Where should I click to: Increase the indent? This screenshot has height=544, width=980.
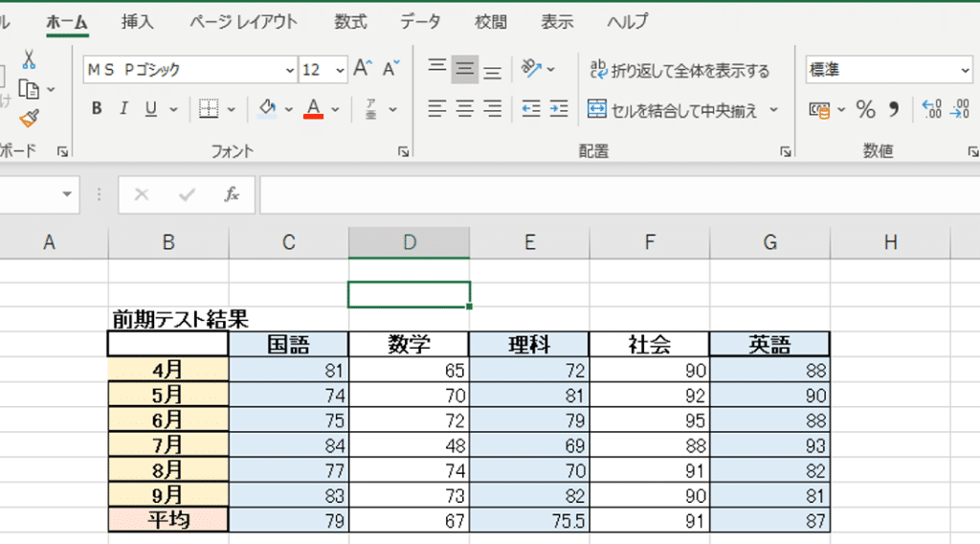559,109
